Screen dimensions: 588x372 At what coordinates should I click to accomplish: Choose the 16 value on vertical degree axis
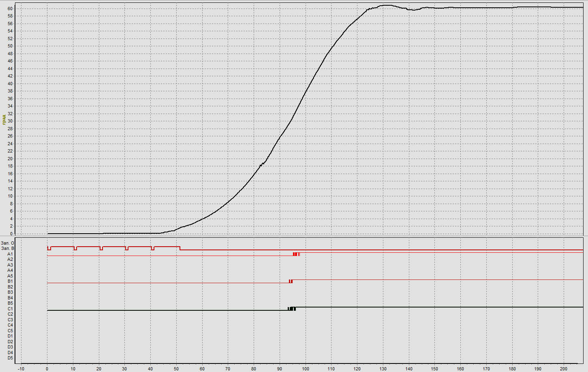click(x=10, y=174)
